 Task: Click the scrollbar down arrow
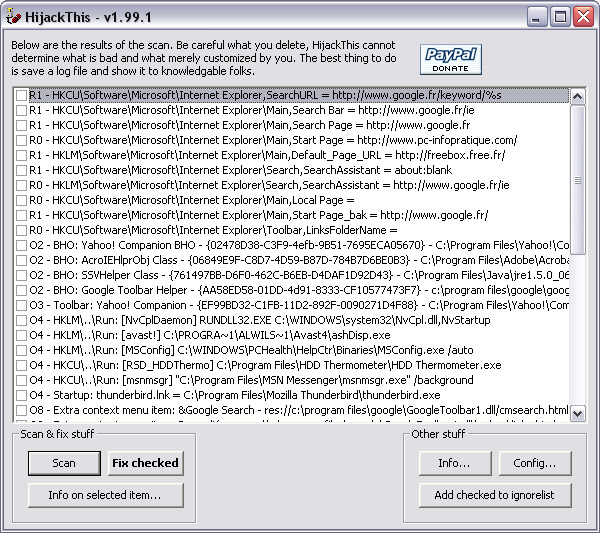[x=578, y=411]
